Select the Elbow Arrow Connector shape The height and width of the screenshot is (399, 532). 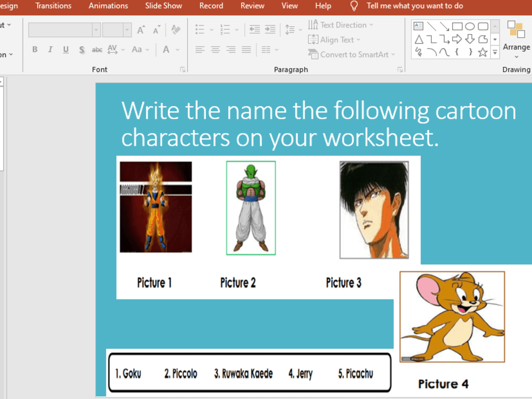[444, 39]
